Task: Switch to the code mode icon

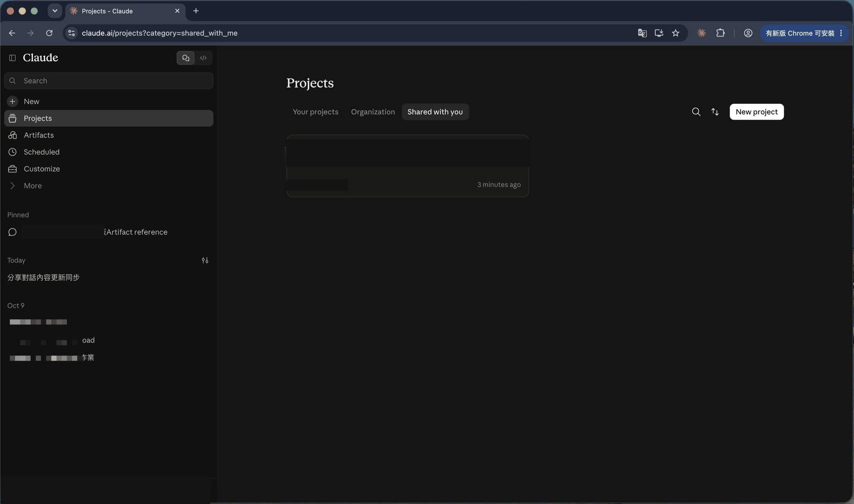Action: point(203,58)
